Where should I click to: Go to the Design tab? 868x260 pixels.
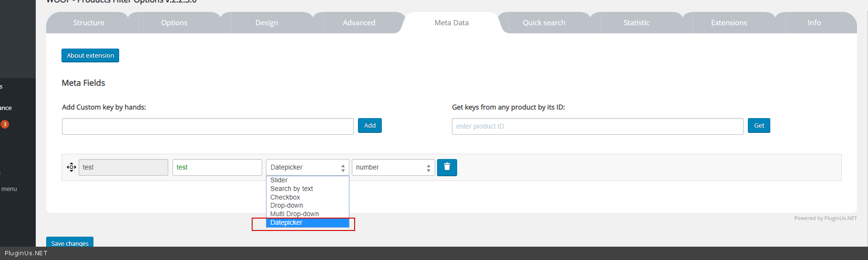tap(266, 23)
